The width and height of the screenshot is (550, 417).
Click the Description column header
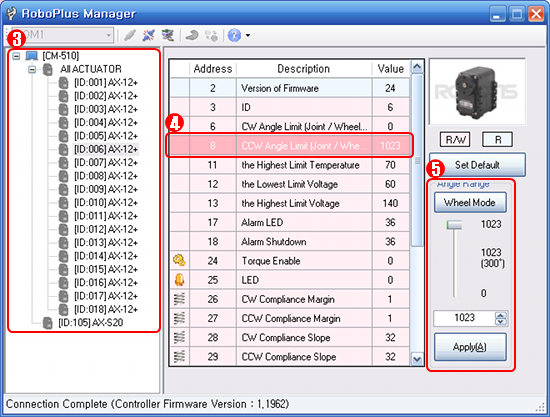[x=304, y=68]
